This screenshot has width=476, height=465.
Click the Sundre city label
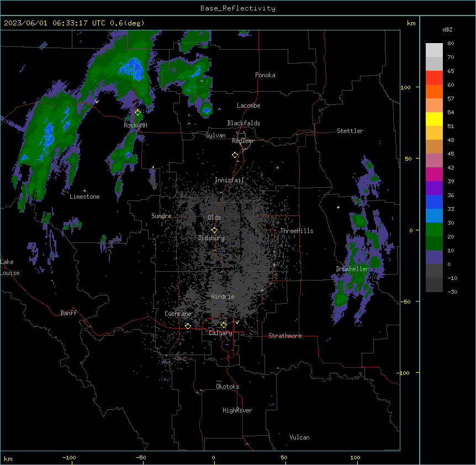coord(161,216)
